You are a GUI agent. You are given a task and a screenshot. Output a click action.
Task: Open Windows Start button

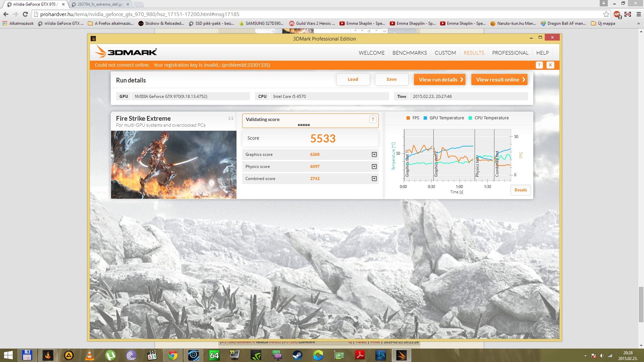tap(8, 355)
